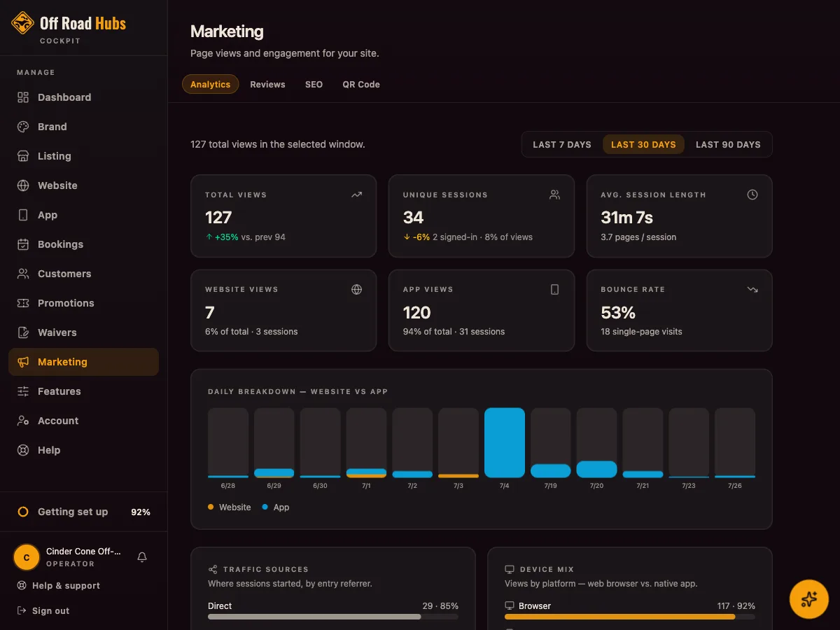Click the Sign out link

(x=43, y=610)
